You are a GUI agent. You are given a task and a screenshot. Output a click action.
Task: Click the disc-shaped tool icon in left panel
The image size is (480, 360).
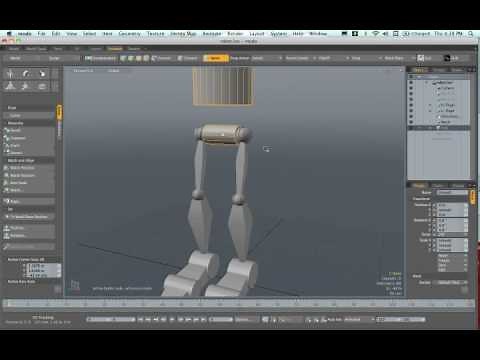(x=42, y=86)
